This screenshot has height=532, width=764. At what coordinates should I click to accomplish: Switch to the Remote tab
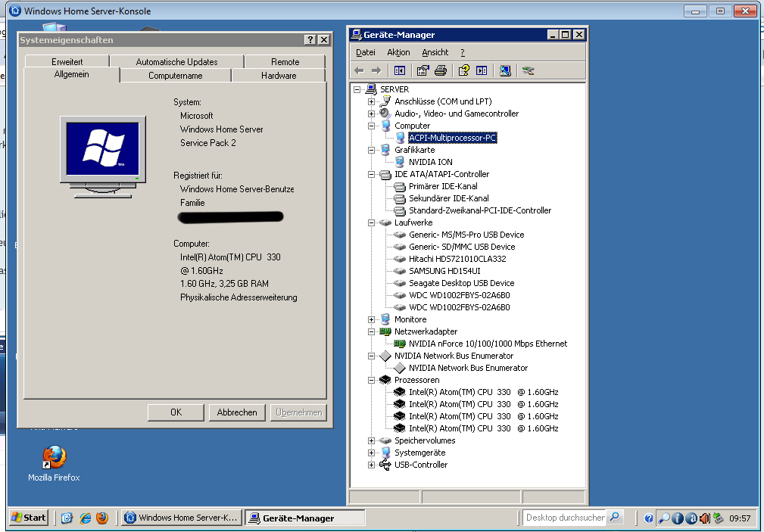tap(285, 62)
